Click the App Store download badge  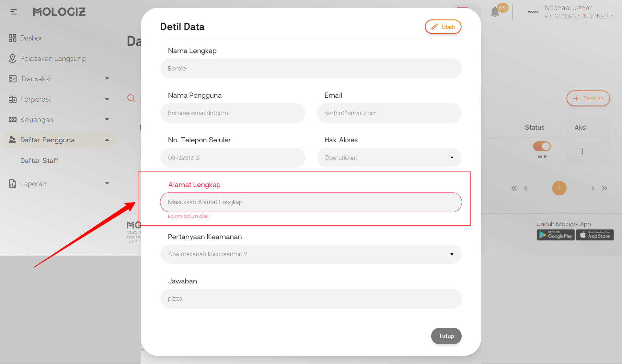click(x=595, y=235)
